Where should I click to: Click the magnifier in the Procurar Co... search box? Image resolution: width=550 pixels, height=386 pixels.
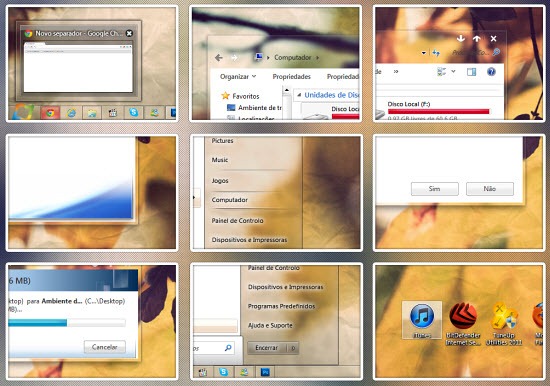click(496, 52)
